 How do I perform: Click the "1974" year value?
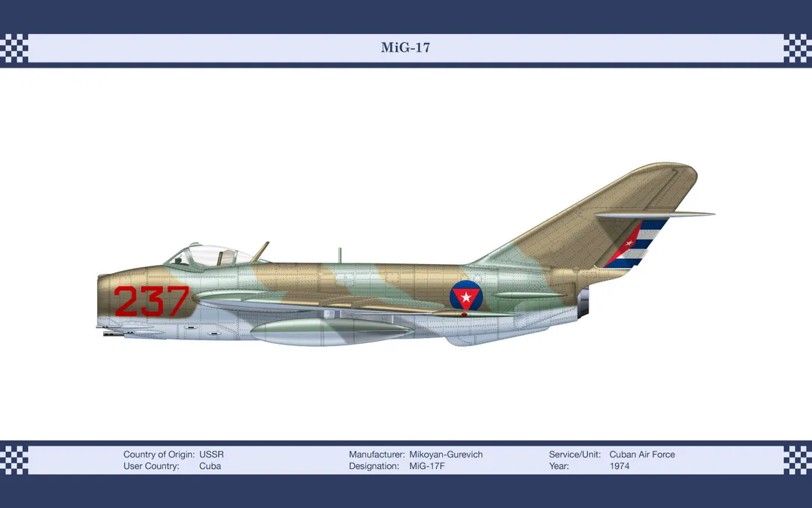[620, 466]
